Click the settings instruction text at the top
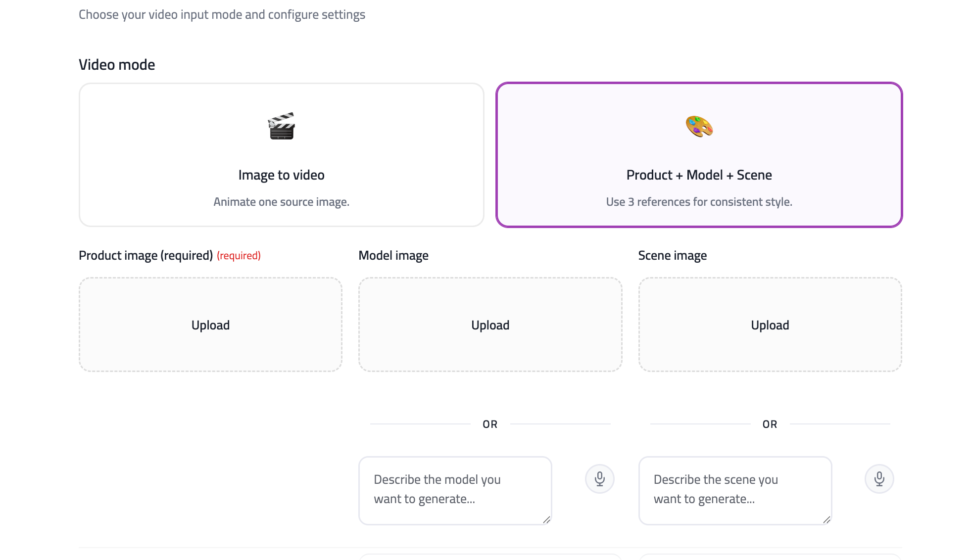The width and height of the screenshot is (971, 560). pyautogui.click(x=222, y=14)
